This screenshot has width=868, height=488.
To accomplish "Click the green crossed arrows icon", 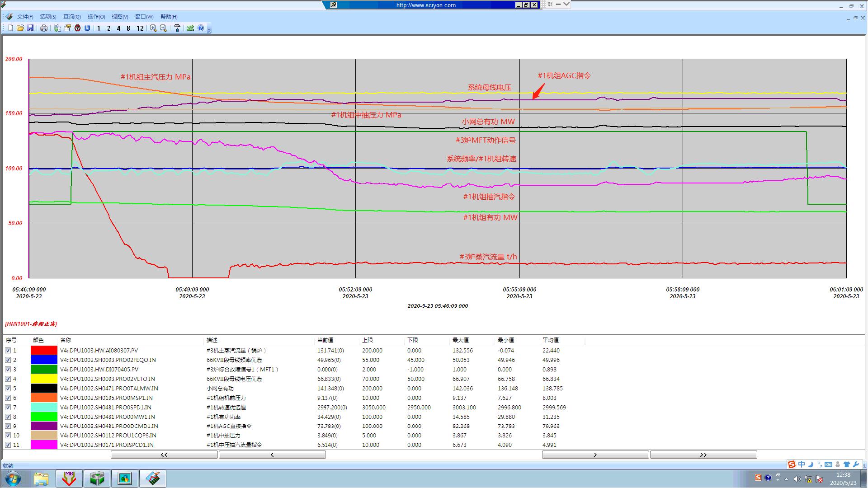I will (190, 28).
